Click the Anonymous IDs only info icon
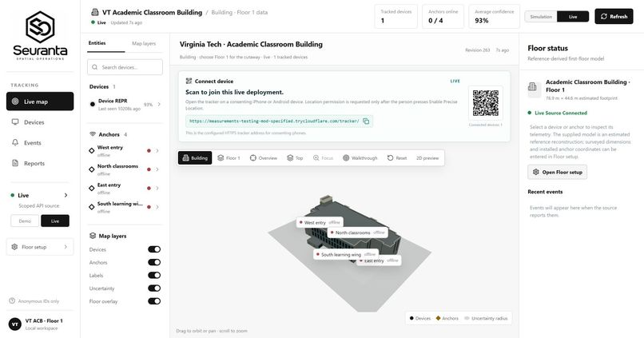Viewport: 644px width, 338px height. click(12, 301)
